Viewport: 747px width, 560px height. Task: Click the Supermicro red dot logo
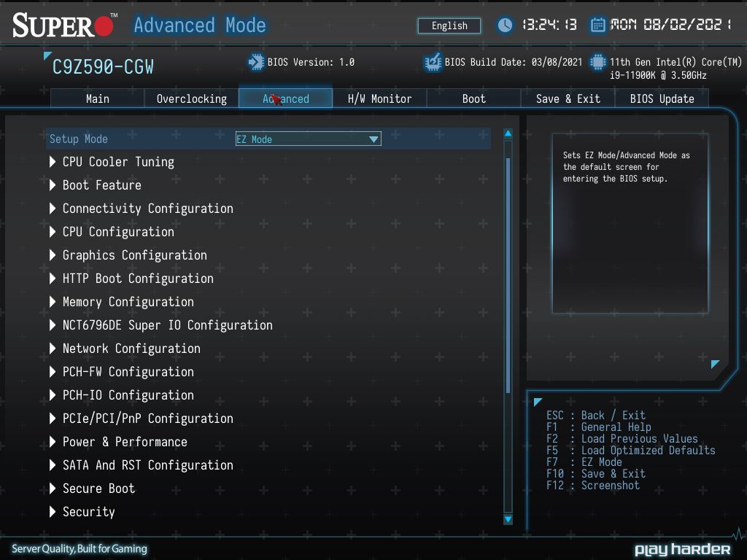[x=104, y=26]
